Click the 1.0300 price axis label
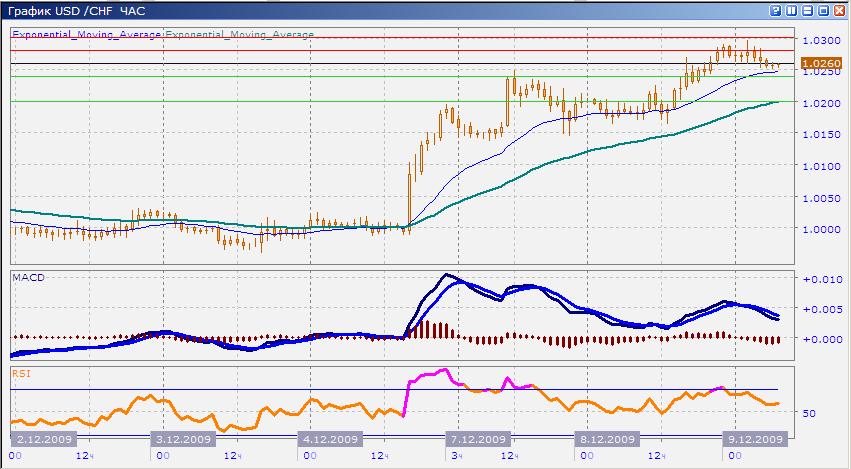The image size is (851, 469). [820, 40]
